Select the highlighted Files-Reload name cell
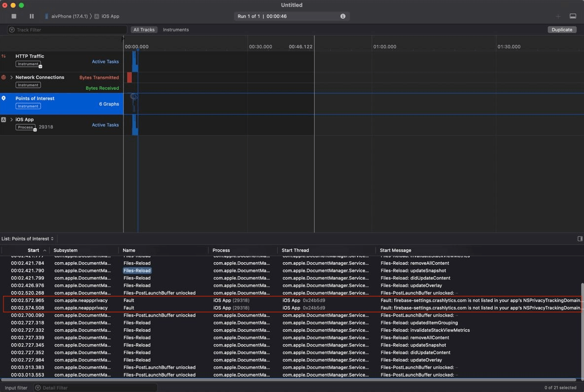This screenshot has height=392, width=584. pos(137,271)
